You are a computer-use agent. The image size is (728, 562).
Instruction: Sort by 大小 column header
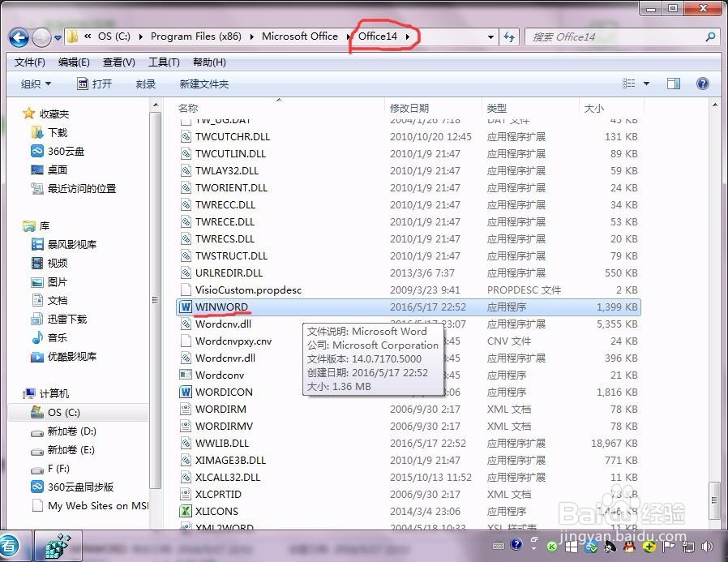tap(593, 108)
